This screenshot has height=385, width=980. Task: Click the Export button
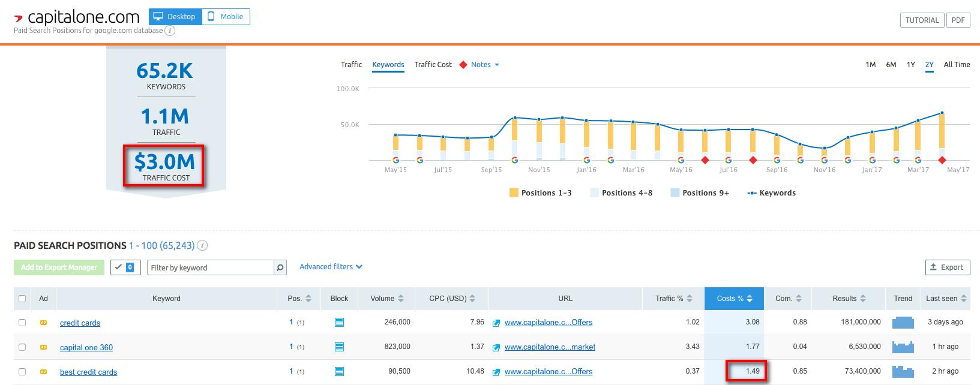pyautogui.click(x=948, y=267)
